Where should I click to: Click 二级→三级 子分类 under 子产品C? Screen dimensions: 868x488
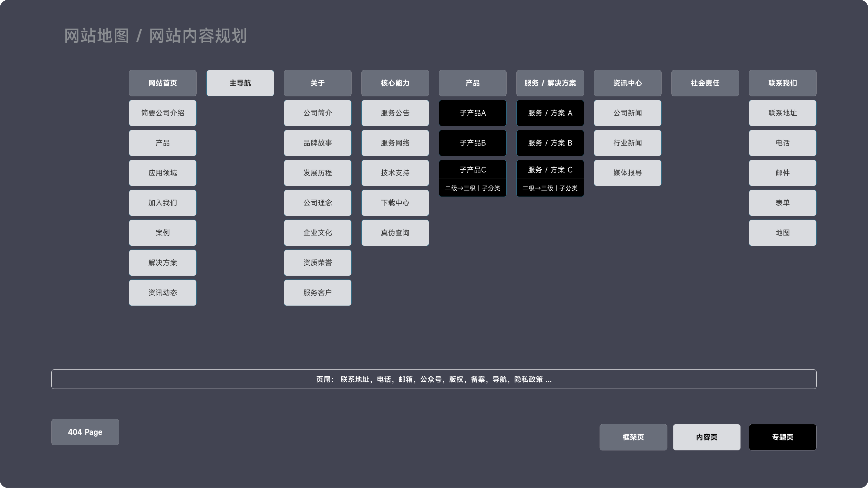tap(473, 188)
